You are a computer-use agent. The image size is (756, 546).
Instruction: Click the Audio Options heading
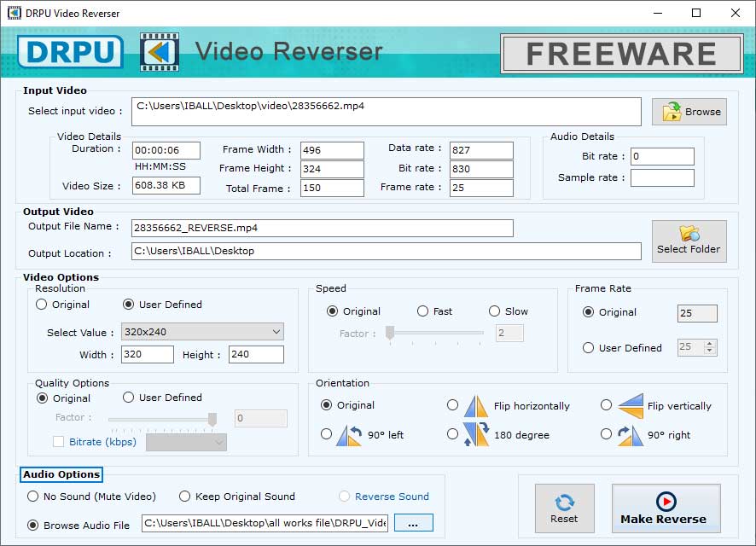coord(61,474)
